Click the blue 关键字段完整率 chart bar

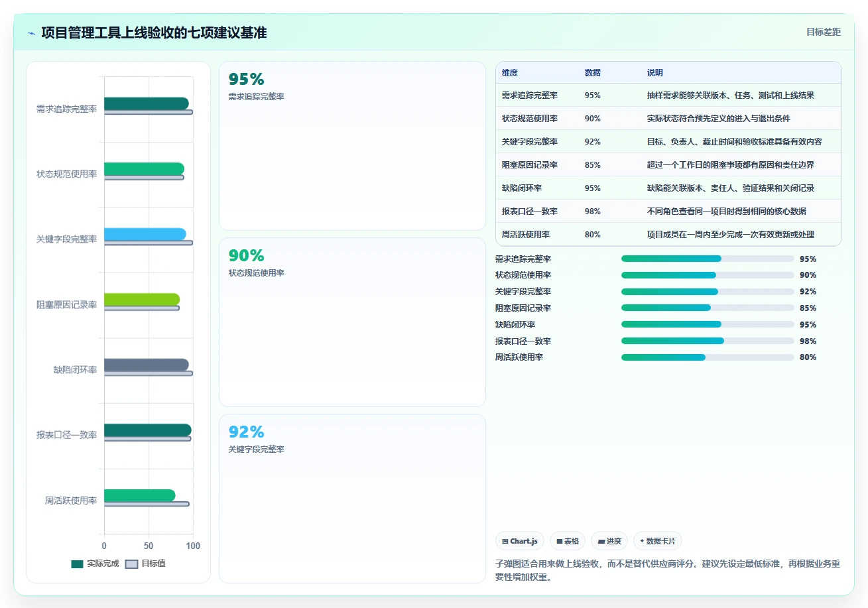(x=145, y=234)
